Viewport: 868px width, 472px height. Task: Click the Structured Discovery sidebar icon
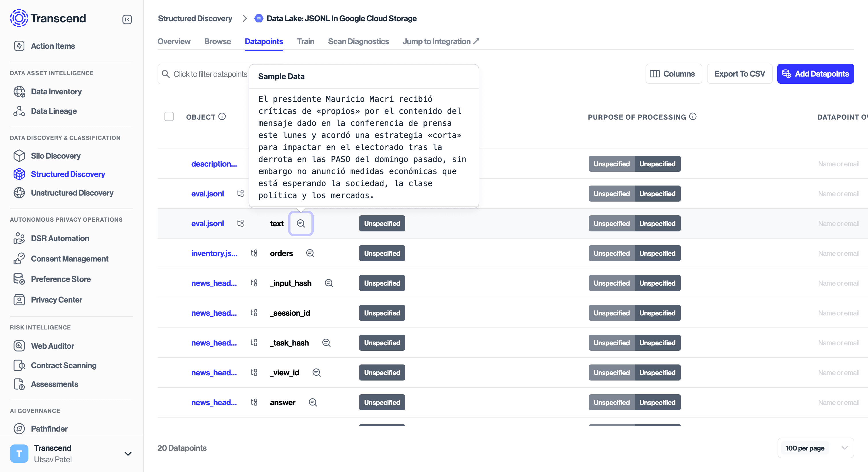pyautogui.click(x=19, y=174)
